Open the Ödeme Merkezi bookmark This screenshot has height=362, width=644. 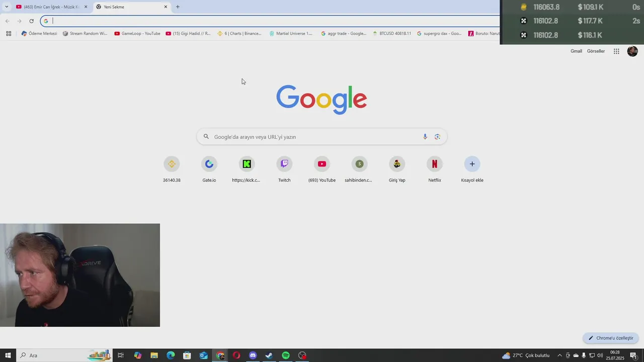pos(39,34)
